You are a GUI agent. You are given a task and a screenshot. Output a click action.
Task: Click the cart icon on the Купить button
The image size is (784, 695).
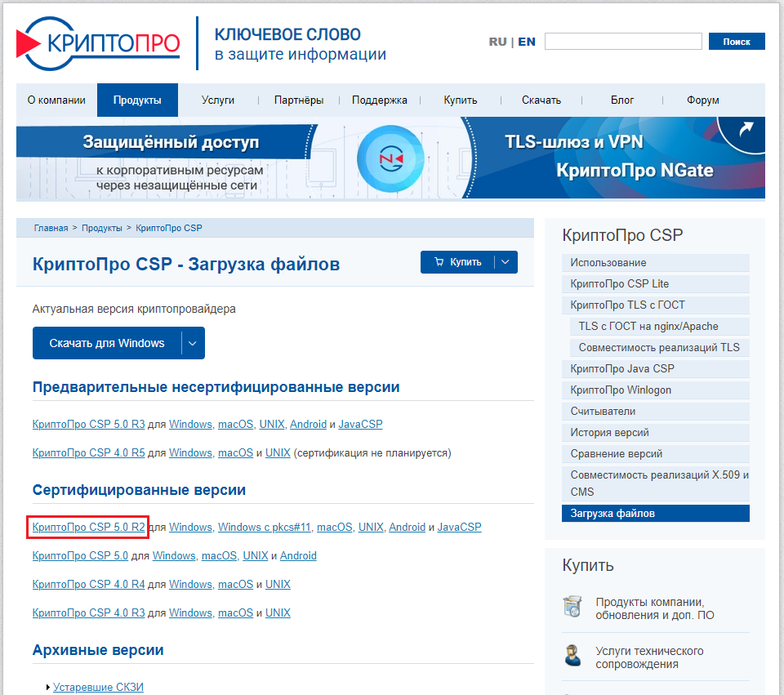tap(442, 261)
